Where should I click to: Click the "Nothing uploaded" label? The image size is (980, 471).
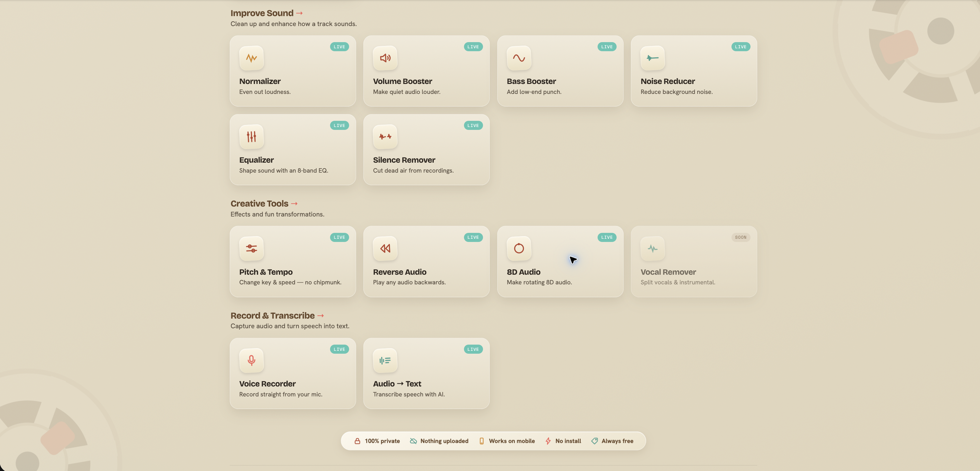(x=444, y=441)
